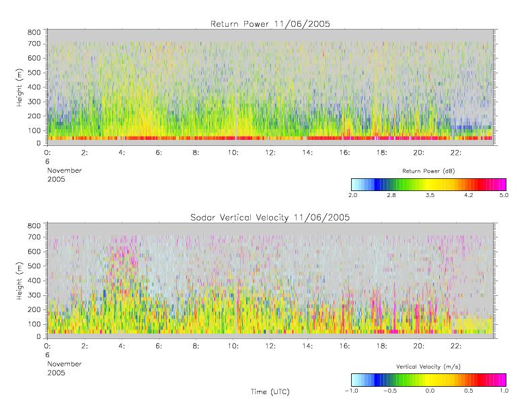Click "0" height tick on Vertical Velocity plot
Viewport: 532px width, 411px height.
click(x=39, y=336)
